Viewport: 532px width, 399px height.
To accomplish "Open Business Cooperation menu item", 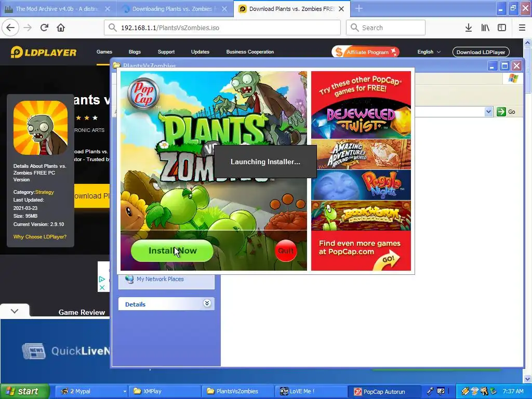I will point(250,52).
